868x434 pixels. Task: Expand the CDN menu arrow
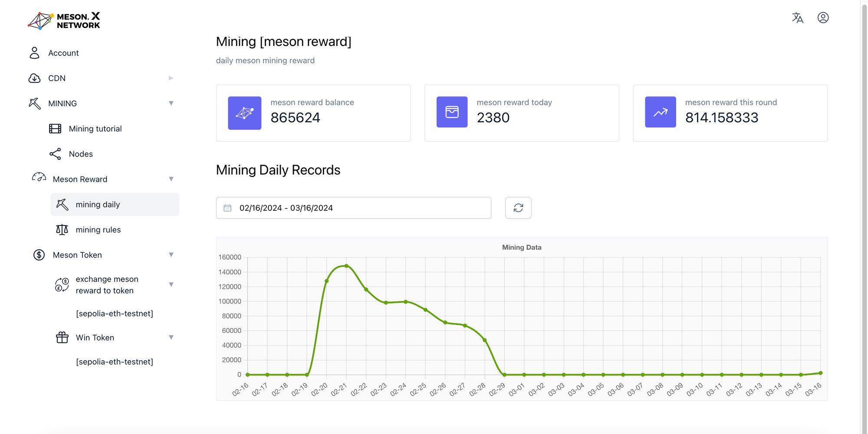[x=171, y=78]
